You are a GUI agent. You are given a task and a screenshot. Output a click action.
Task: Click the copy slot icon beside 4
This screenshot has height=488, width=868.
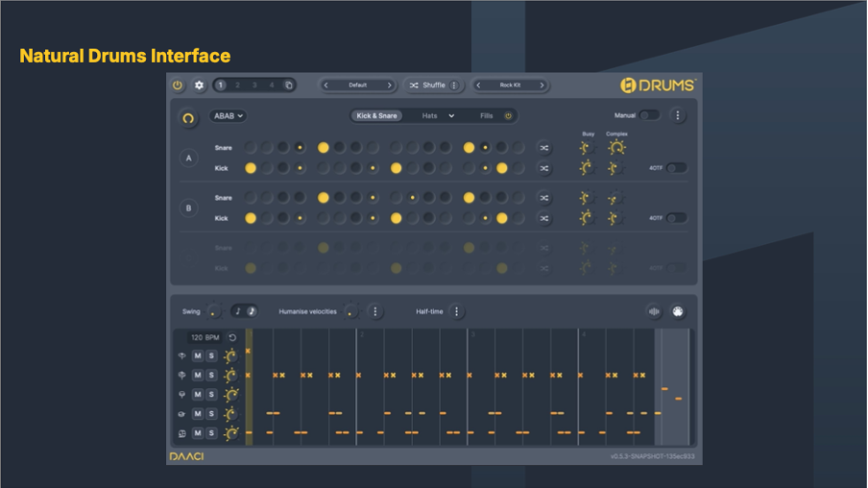point(288,85)
